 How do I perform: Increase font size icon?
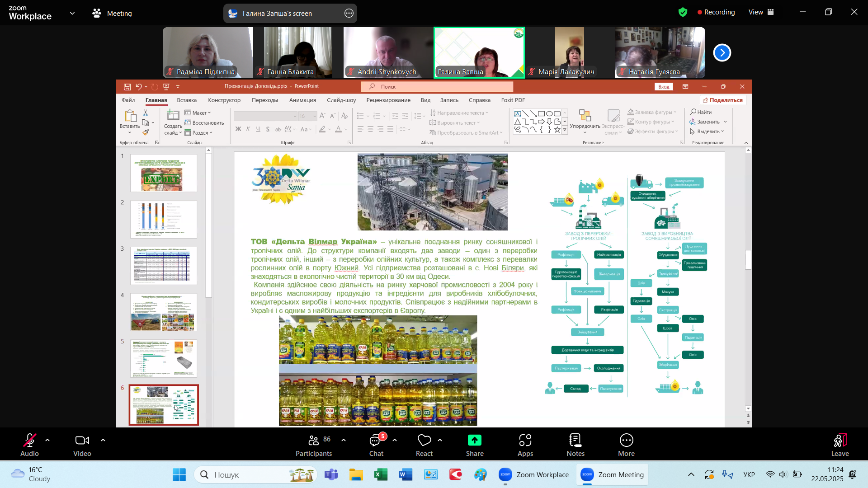(322, 116)
